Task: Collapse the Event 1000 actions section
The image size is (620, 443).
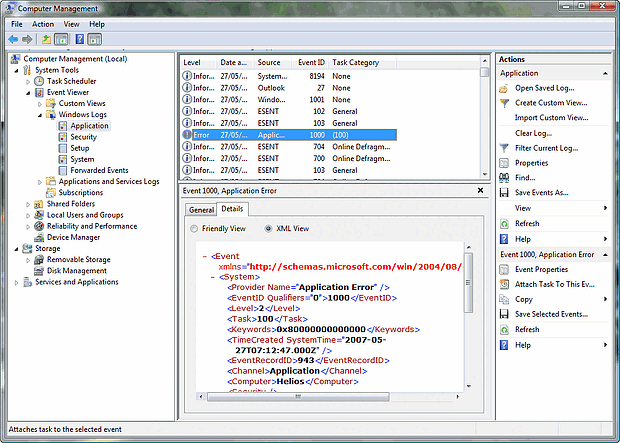Action: click(x=605, y=255)
